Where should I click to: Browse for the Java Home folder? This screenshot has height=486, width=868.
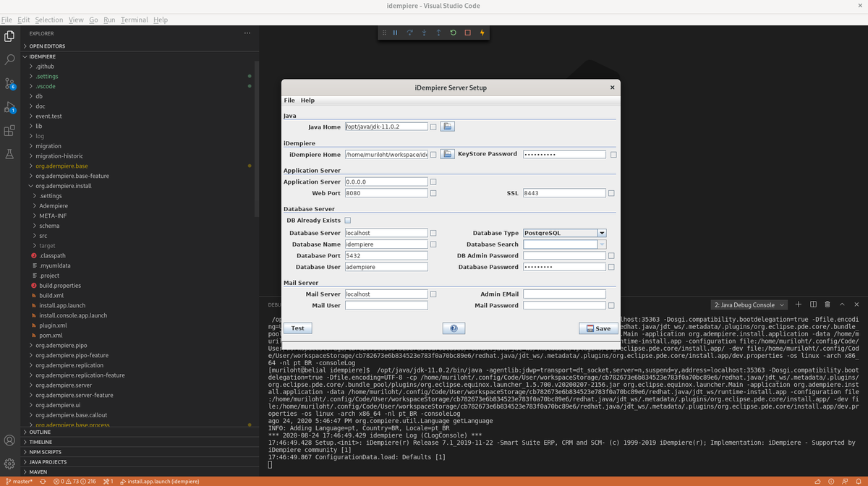tap(448, 127)
